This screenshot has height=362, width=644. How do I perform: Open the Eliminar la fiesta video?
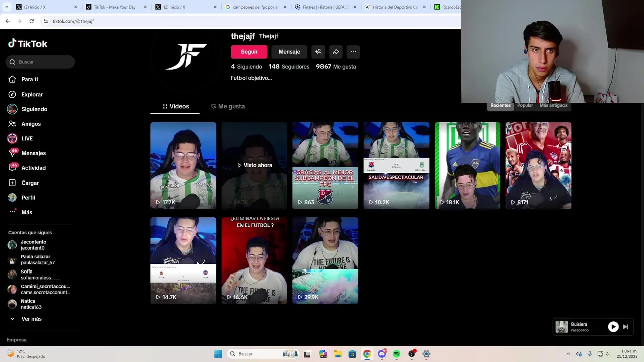tap(254, 260)
